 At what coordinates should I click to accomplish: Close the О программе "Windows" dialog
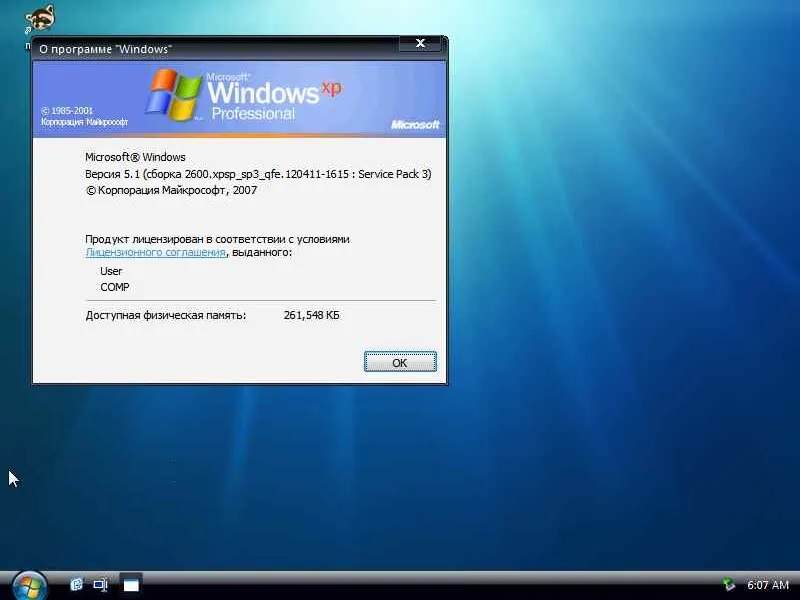click(x=420, y=43)
